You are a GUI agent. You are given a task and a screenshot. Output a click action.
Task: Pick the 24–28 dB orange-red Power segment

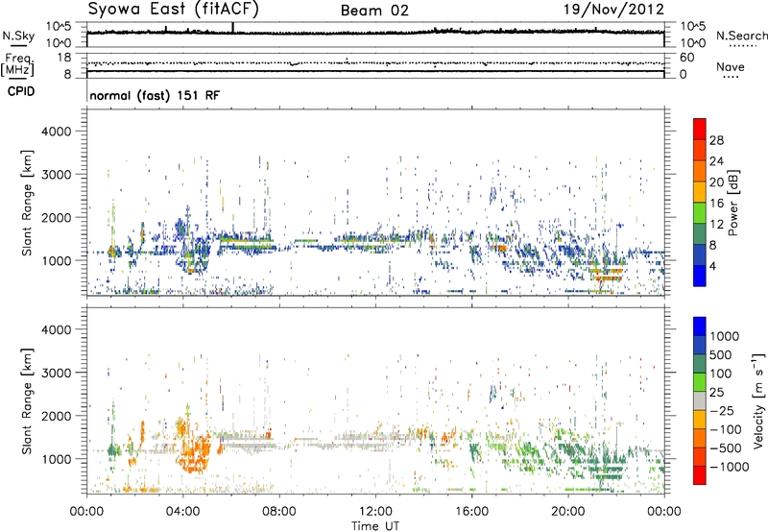(700, 150)
